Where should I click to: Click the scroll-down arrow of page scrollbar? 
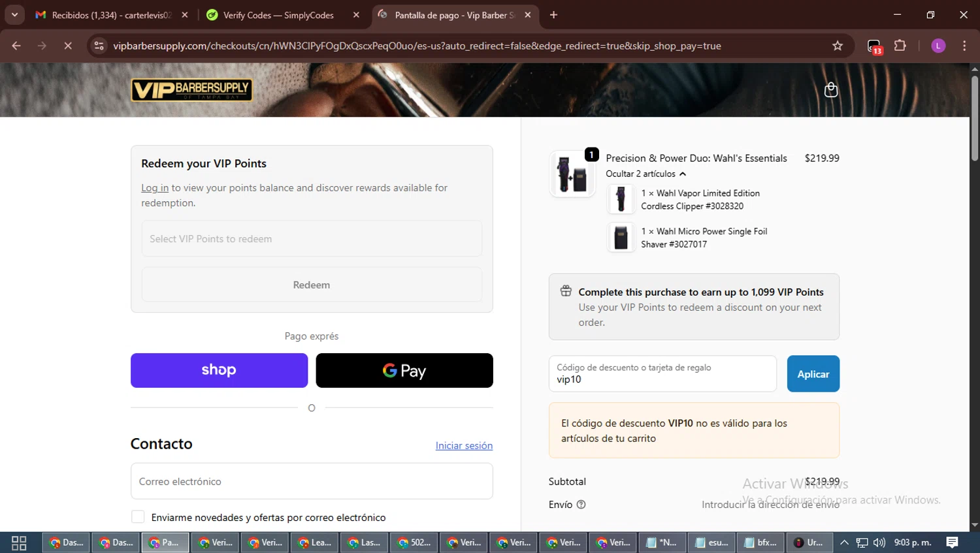tap(974, 525)
